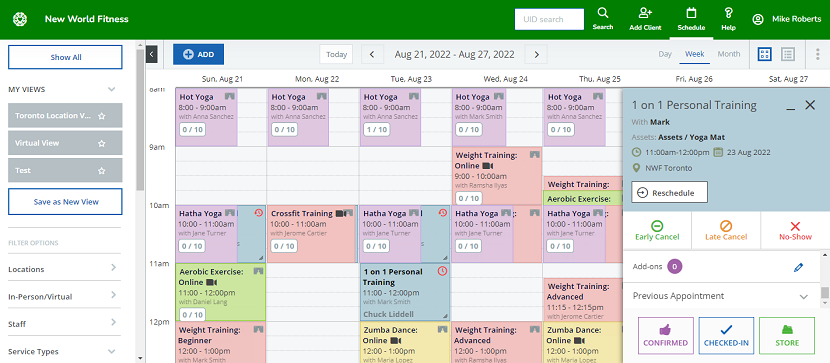The width and height of the screenshot is (830, 363).
Task: Mark appointment as Late Cancel
Action: pyautogui.click(x=726, y=231)
